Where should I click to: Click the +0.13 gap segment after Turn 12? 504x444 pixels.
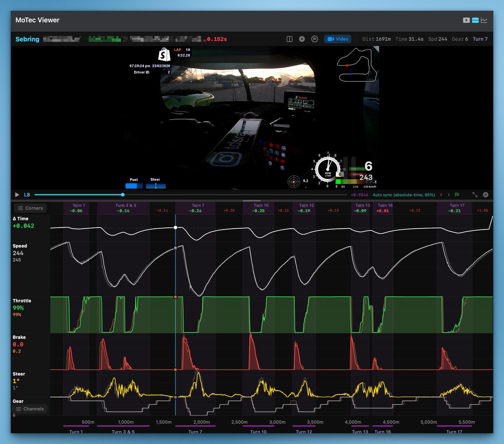coord(333,210)
